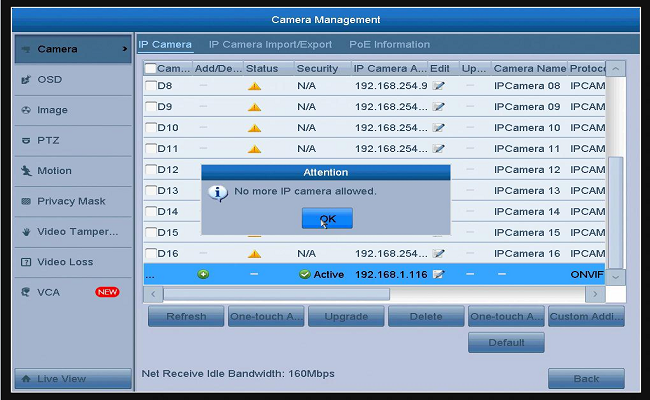Click the yellow warning status icon for D9
This screenshot has width=650, height=400.
[254, 107]
